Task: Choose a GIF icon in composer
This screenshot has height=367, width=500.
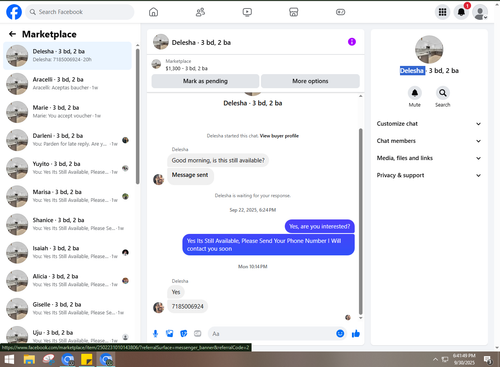Action: 198,333
